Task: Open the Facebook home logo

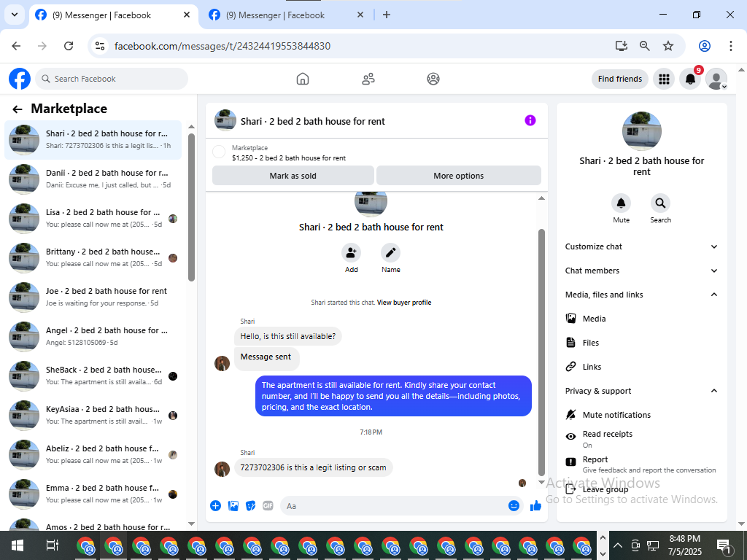Action: [x=20, y=79]
